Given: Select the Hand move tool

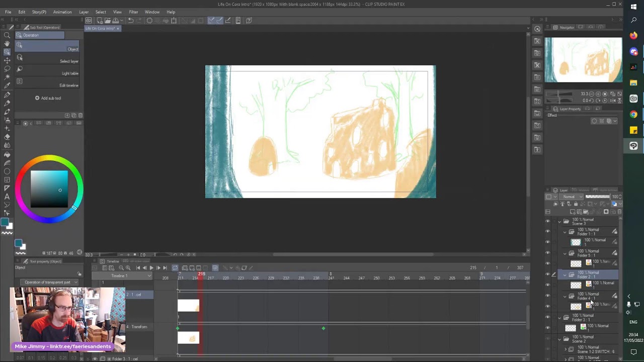Looking at the screenshot, I should (x=7, y=44).
